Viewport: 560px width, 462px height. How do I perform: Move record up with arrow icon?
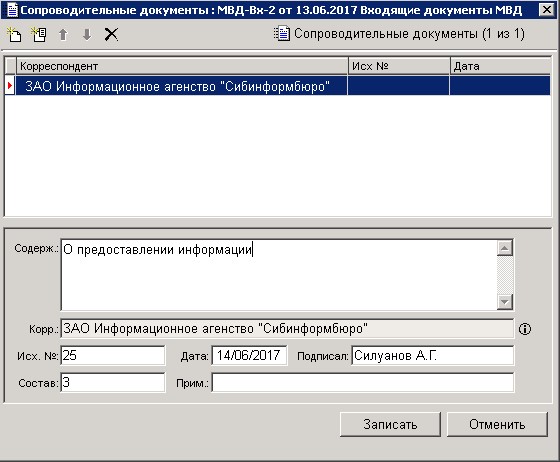[x=63, y=35]
